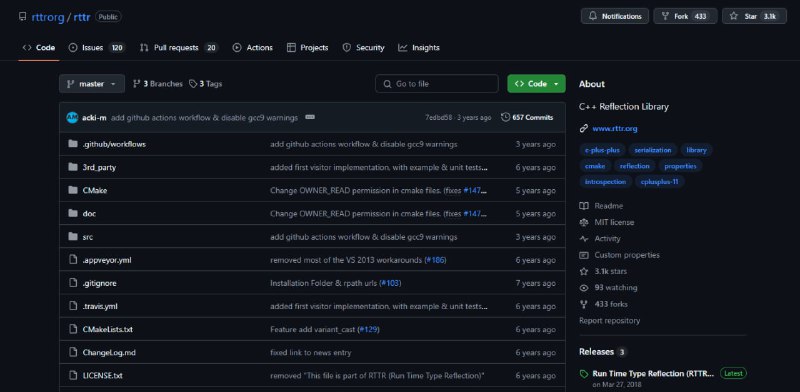Open the Custom properties link
Image resolution: width=800 pixels, height=392 pixels.
pyautogui.click(x=620, y=255)
